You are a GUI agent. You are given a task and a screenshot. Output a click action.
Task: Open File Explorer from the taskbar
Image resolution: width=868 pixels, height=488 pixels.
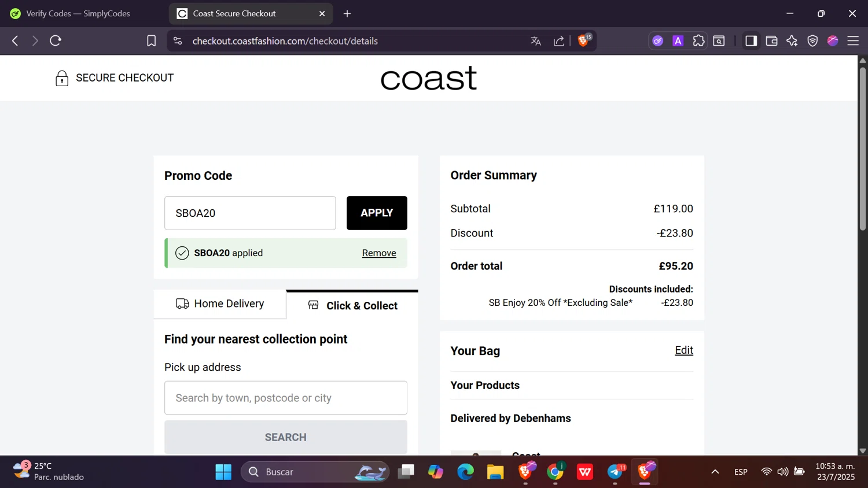495,472
